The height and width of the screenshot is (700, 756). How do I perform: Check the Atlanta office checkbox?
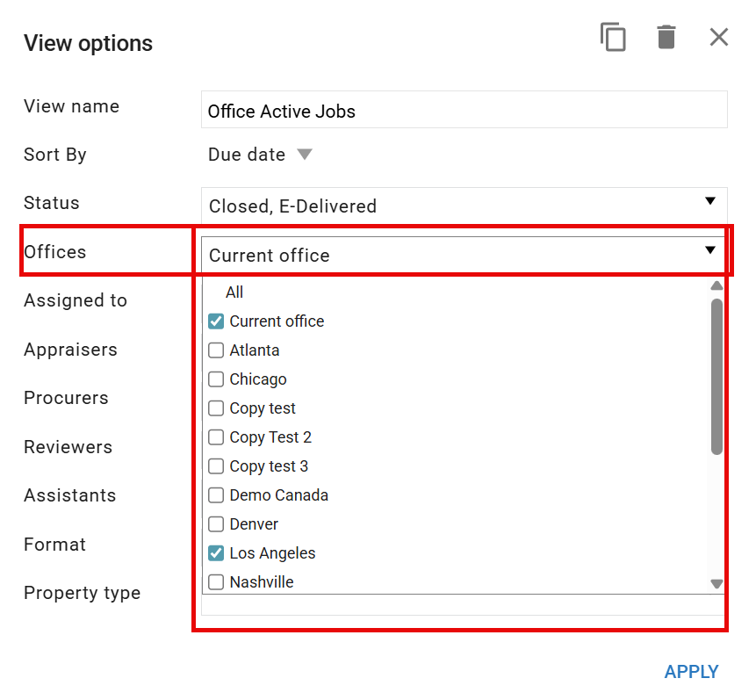click(216, 350)
